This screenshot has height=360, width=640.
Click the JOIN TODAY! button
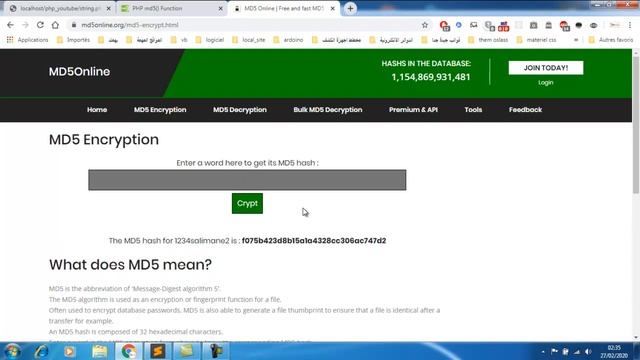[546, 68]
